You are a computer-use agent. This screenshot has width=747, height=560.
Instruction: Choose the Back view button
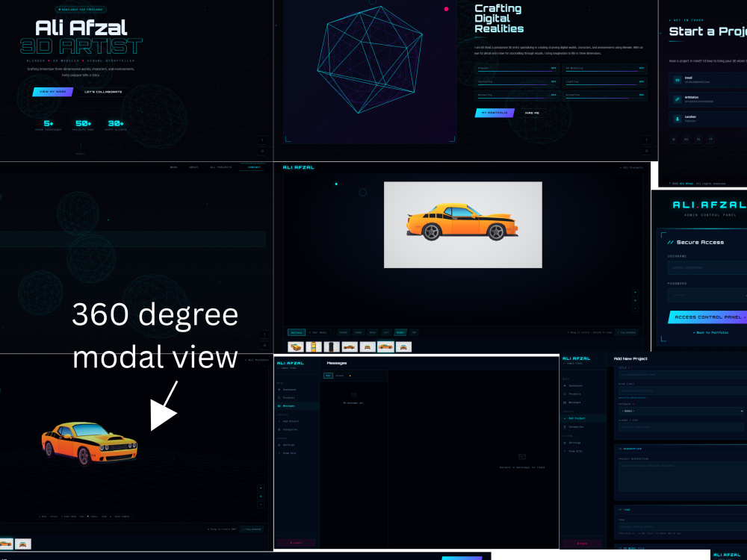point(373,332)
